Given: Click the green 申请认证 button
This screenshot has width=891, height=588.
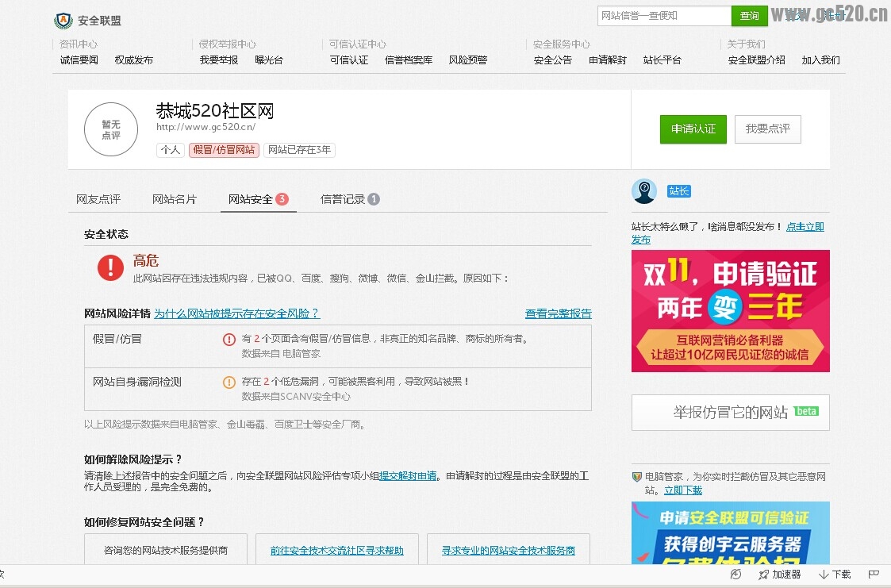Looking at the screenshot, I should (693, 129).
